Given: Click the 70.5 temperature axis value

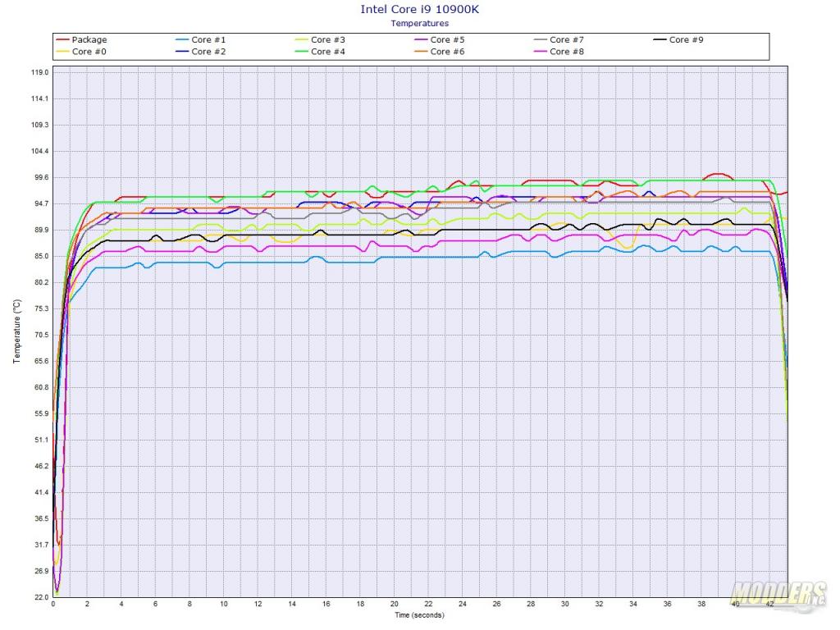Looking at the screenshot, I should [x=41, y=335].
